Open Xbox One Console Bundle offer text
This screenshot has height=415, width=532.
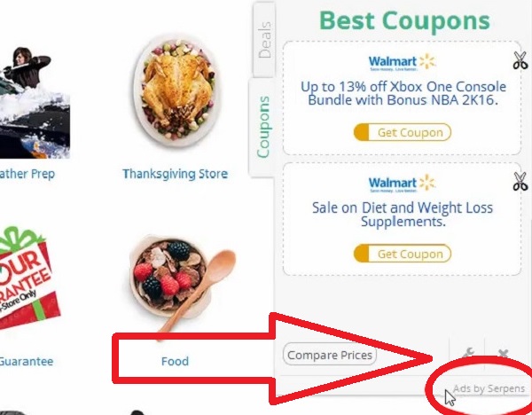click(x=403, y=93)
